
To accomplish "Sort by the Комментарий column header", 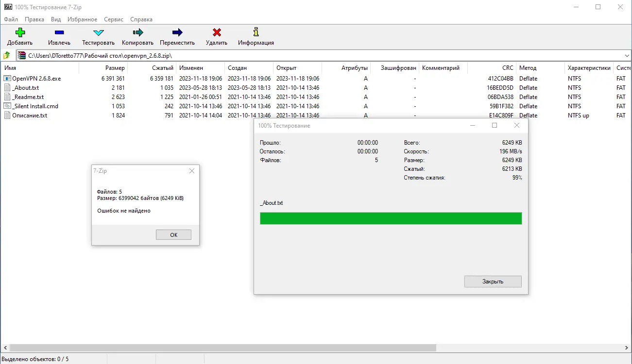I will (x=443, y=68).
